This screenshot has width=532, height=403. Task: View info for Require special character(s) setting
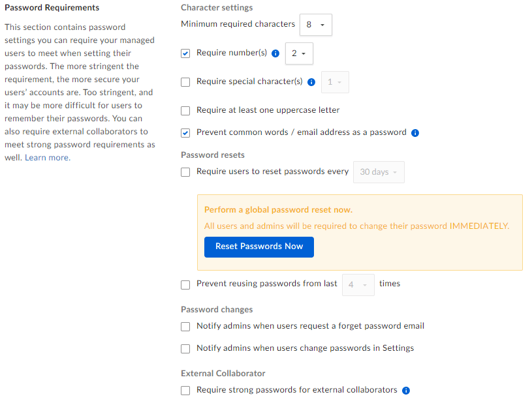pyautogui.click(x=311, y=82)
